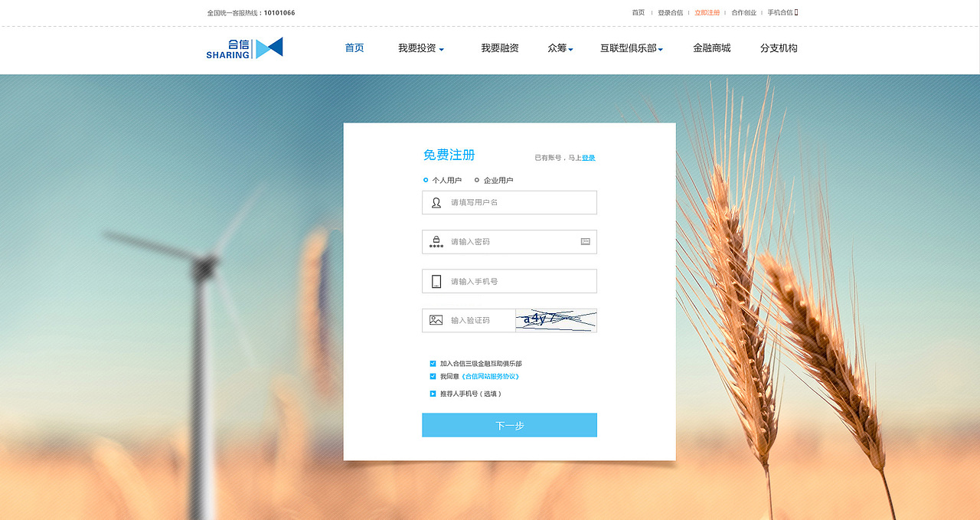980x520 pixels.
Task: Click the 输入验证码 input field
Action: tap(469, 320)
